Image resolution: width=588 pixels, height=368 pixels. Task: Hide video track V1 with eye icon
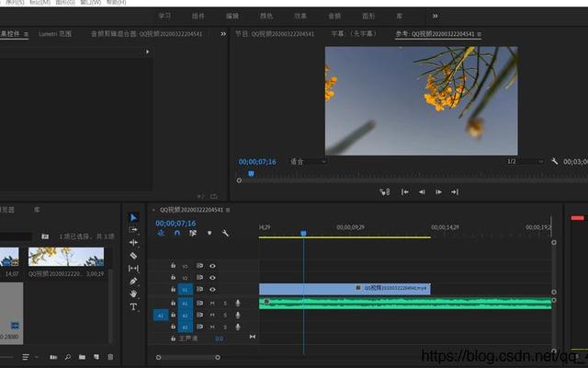(x=212, y=289)
